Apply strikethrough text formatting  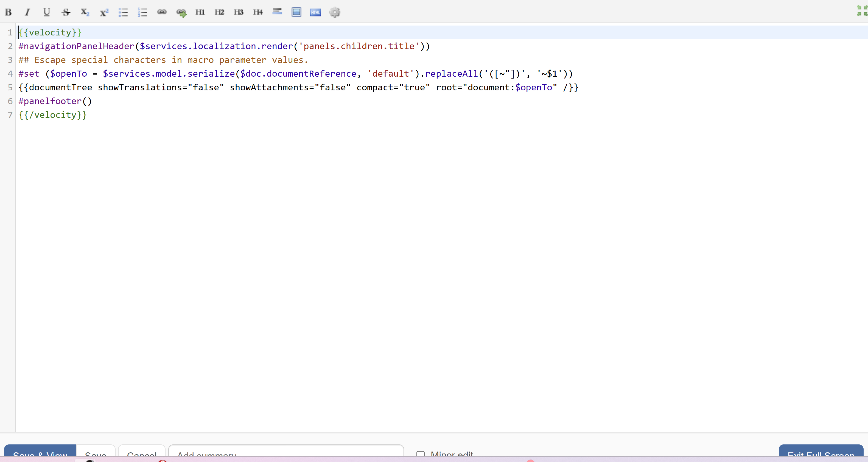pyautogui.click(x=66, y=12)
